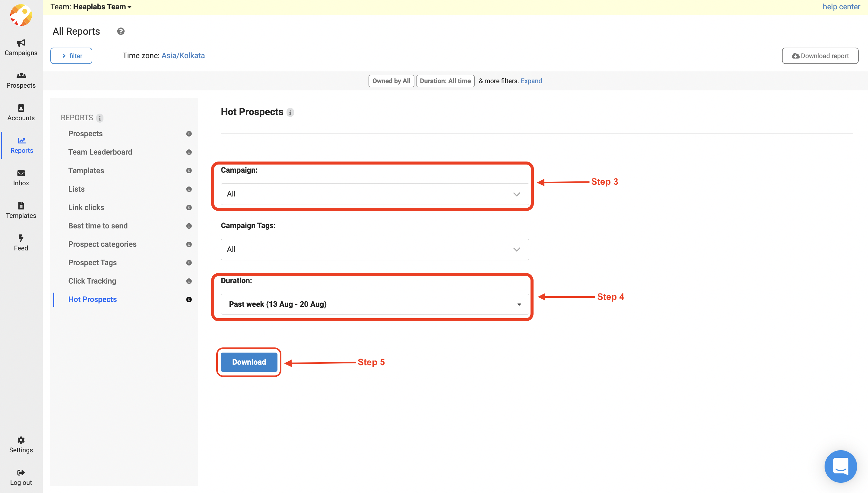Open the Duration Past week dropdown
Screen dimensions: 868x493
[374, 304]
